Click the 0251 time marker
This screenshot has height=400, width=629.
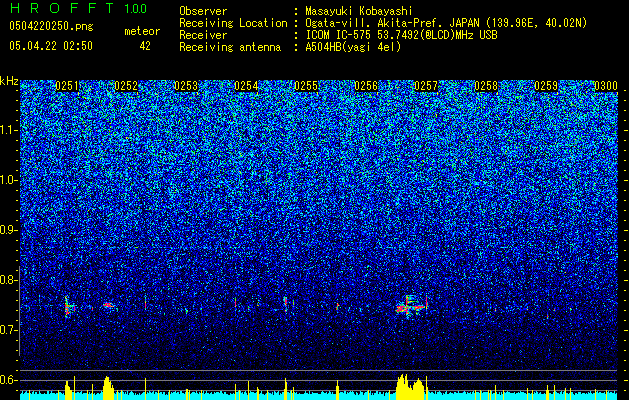pyautogui.click(x=67, y=86)
